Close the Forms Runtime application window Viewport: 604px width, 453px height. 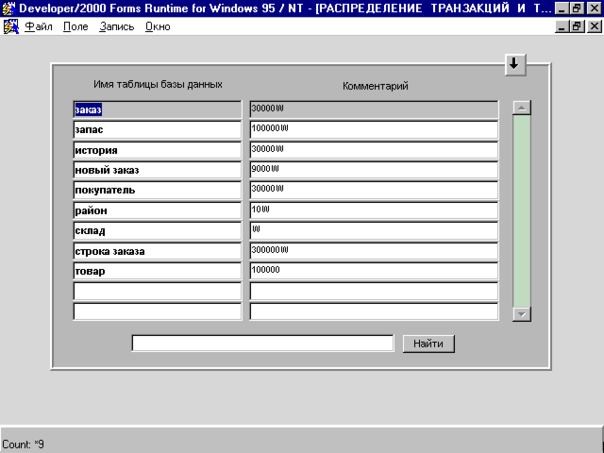click(594, 8)
